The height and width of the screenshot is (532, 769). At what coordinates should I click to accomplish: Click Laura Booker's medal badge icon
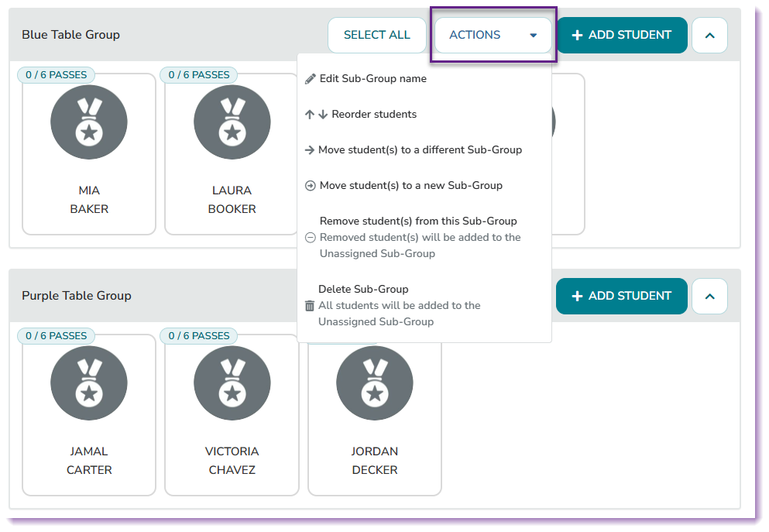232,122
